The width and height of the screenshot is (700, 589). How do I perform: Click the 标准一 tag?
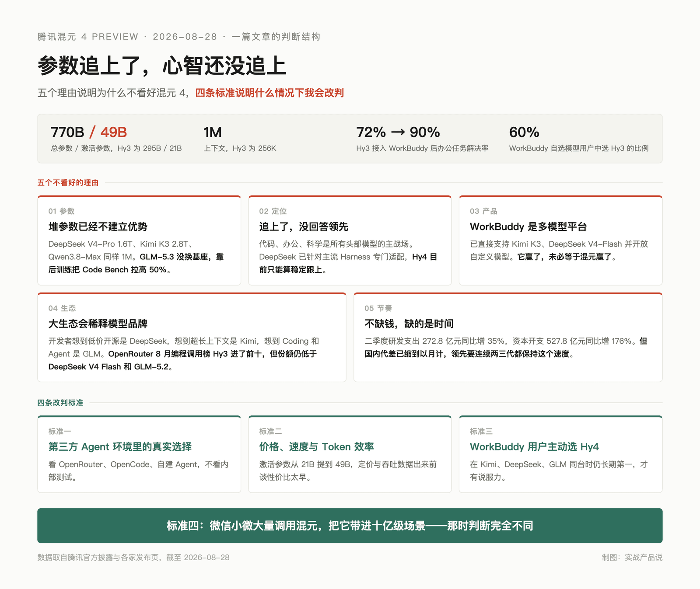pyautogui.click(x=60, y=431)
